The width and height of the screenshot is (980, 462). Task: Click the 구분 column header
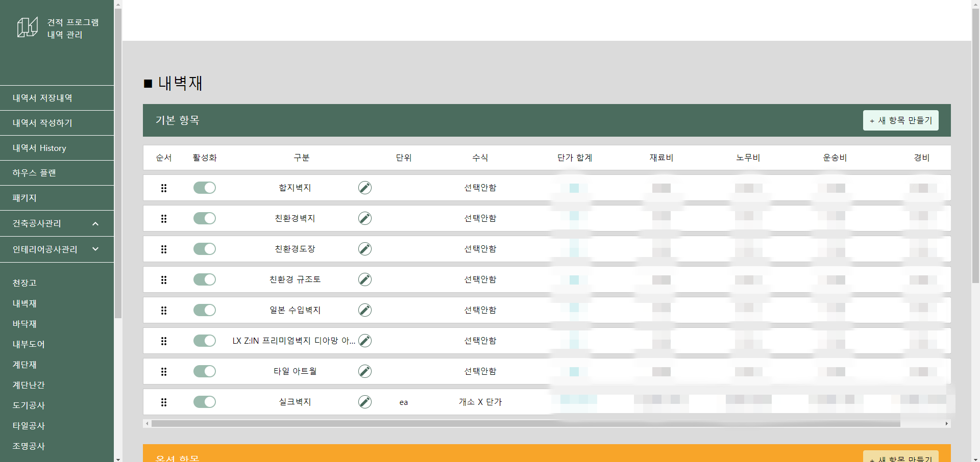301,158
